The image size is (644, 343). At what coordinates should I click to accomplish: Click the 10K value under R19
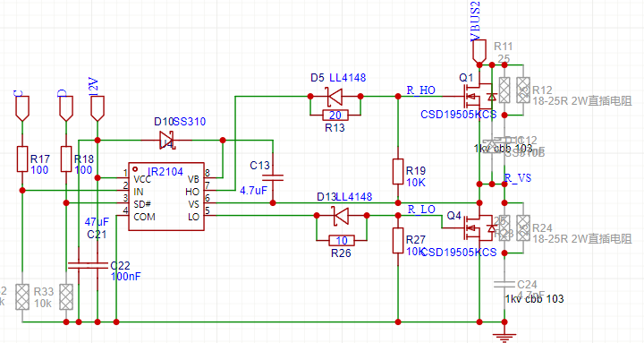[416, 183]
